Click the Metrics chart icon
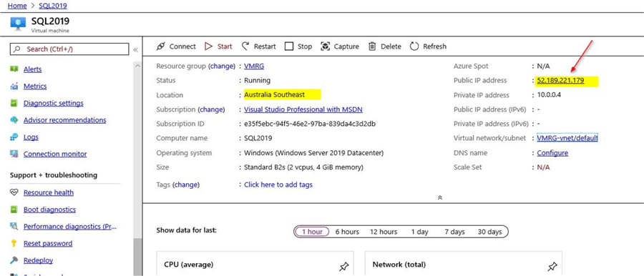The width and height of the screenshot is (644, 276). pos(14,87)
